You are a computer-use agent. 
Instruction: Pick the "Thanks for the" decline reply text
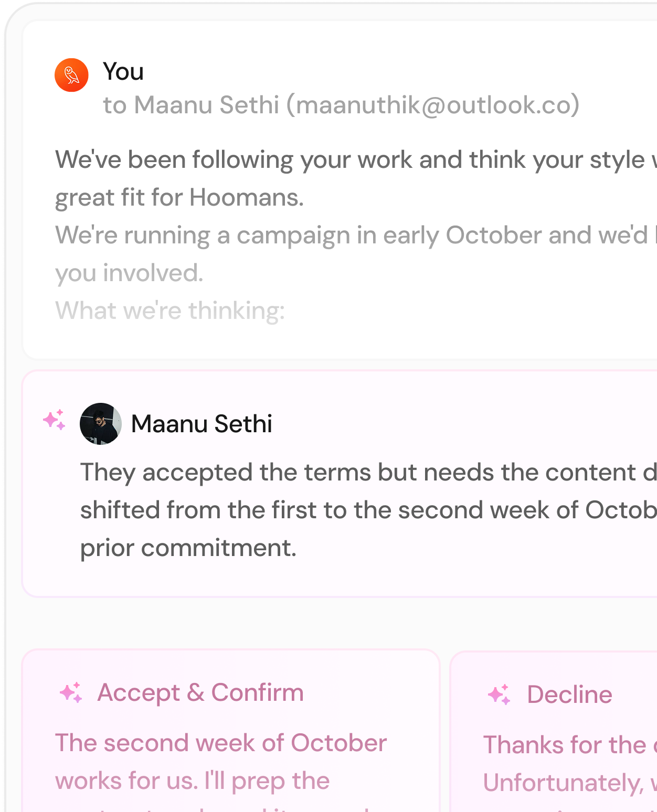click(565, 745)
